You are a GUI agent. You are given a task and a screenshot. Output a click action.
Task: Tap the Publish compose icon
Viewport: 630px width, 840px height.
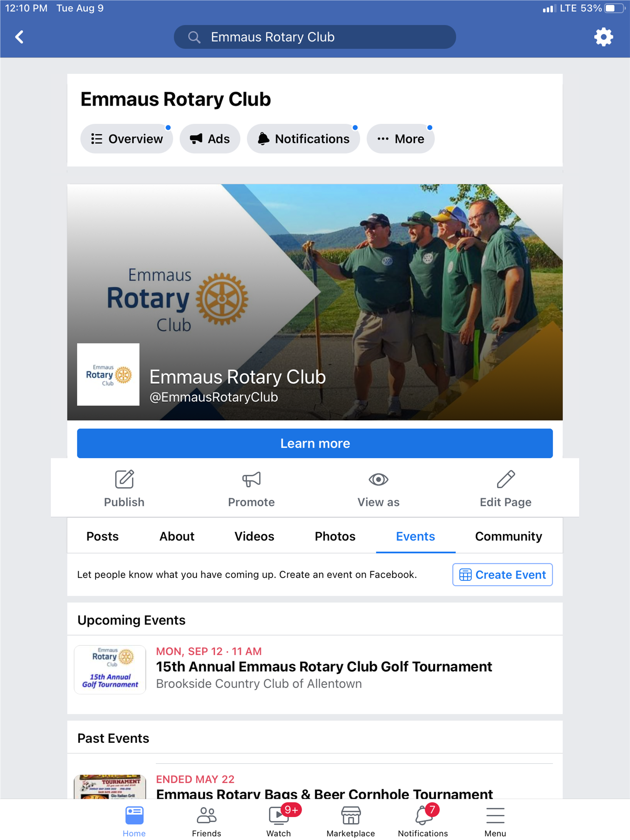click(x=124, y=480)
